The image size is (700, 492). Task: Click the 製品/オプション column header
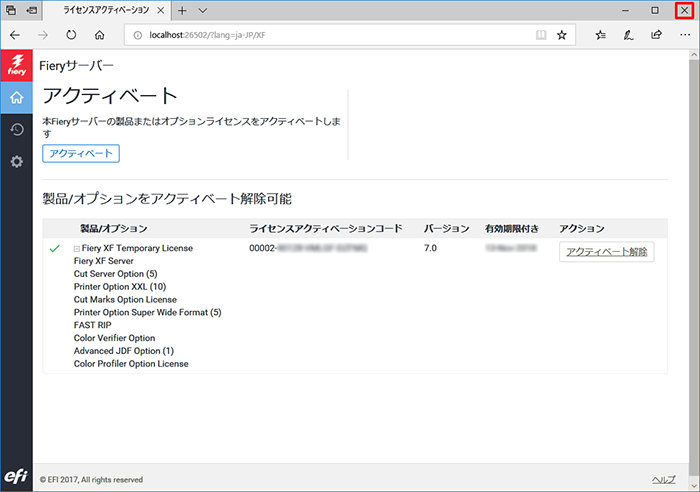tap(113, 229)
